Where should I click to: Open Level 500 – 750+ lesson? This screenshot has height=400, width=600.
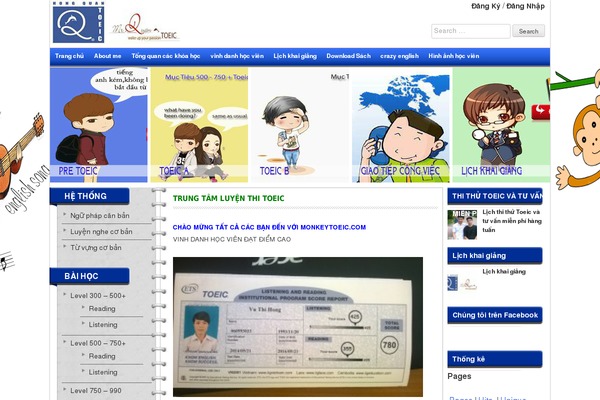pyautogui.click(x=98, y=343)
